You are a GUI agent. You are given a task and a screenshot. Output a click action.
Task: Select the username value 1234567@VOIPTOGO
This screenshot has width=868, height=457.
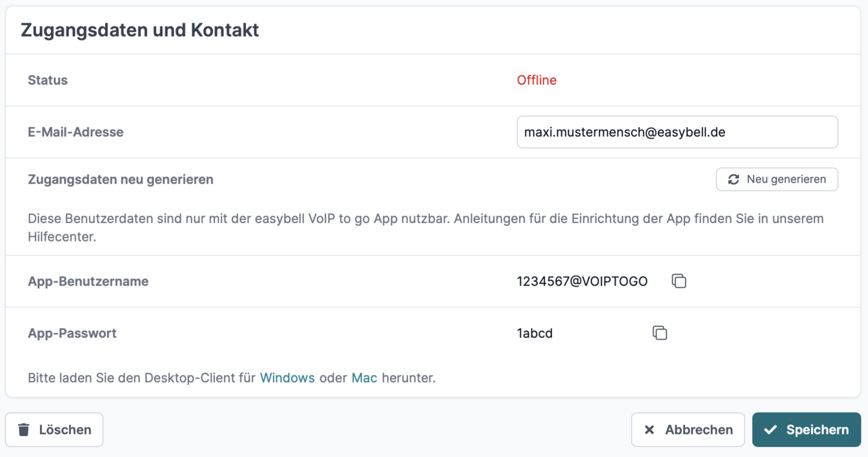[582, 281]
